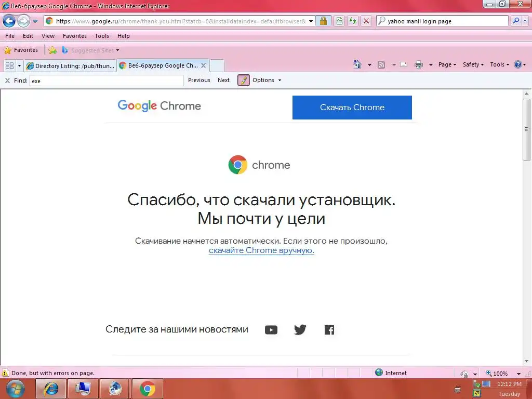Open the File menu
This screenshot has width=532, height=399.
click(10, 36)
